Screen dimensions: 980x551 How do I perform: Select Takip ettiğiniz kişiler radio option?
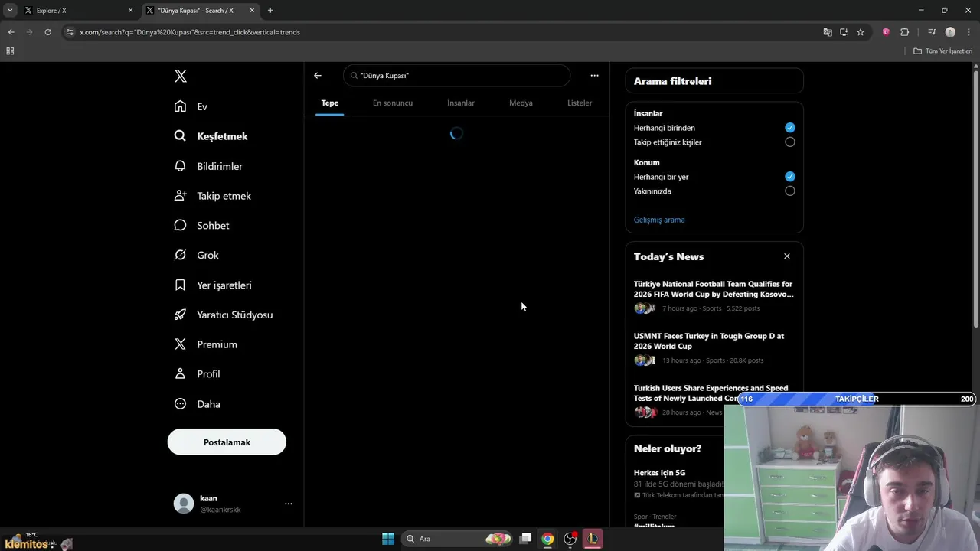tap(789, 142)
